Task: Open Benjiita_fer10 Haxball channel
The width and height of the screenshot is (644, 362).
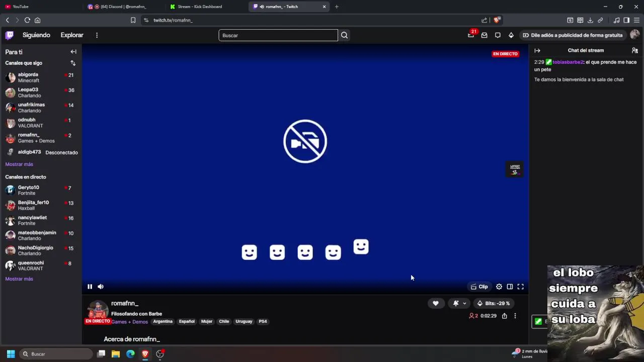Action: tap(41, 205)
